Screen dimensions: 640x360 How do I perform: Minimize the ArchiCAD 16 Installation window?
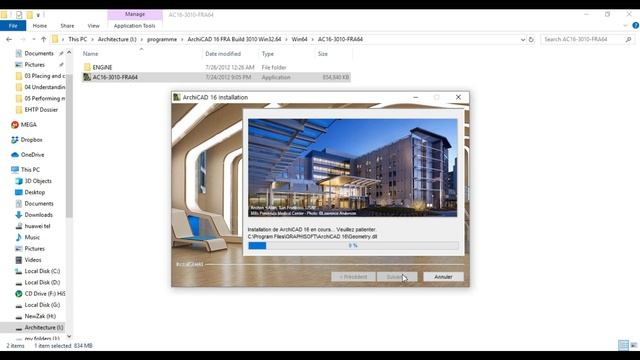pyautogui.click(x=416, y=97)
